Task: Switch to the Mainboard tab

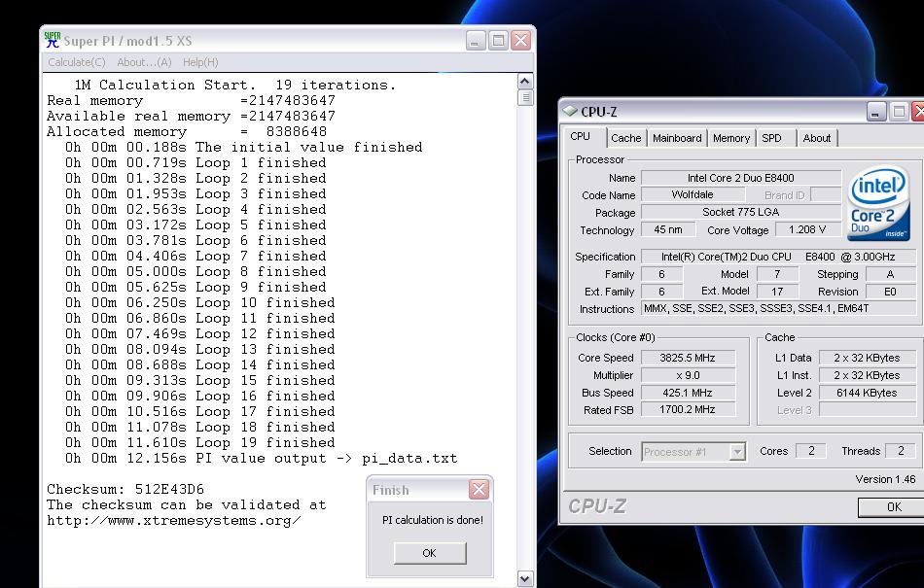Action: (677, 138)
